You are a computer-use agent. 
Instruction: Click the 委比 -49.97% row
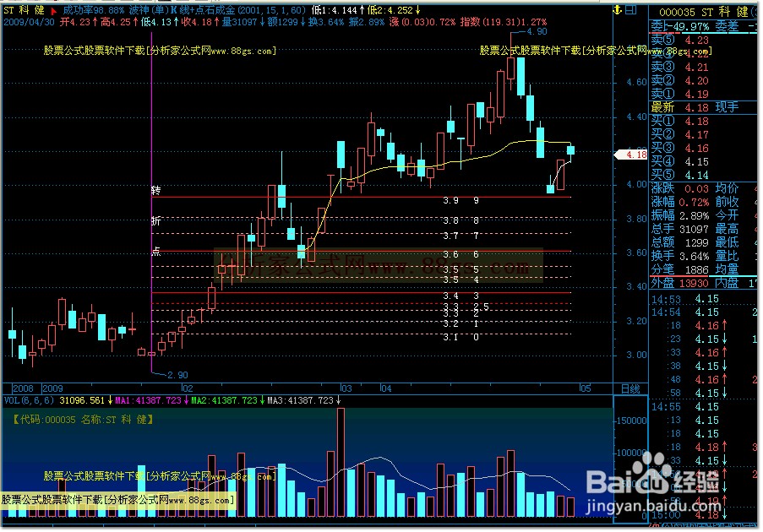pos(679,27)
